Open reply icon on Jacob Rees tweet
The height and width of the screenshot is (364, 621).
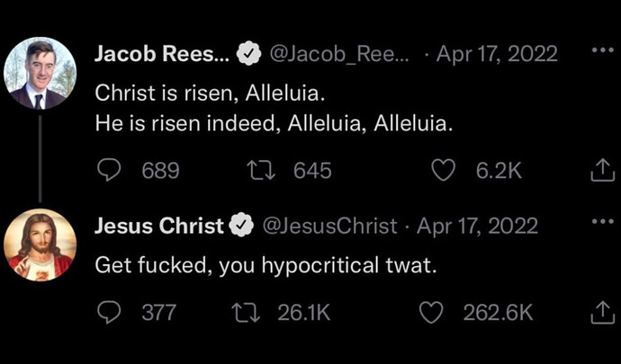109,171
